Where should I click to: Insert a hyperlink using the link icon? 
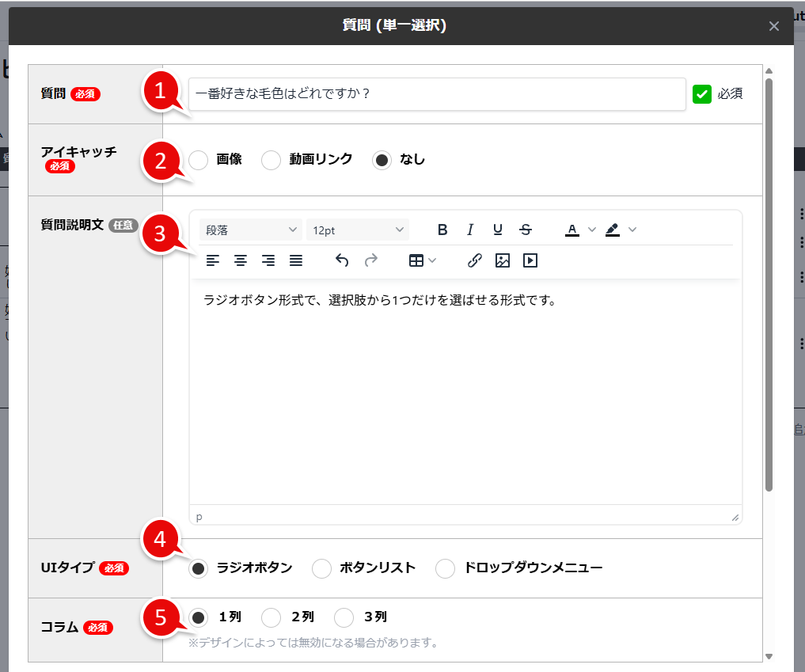(473, 260)
